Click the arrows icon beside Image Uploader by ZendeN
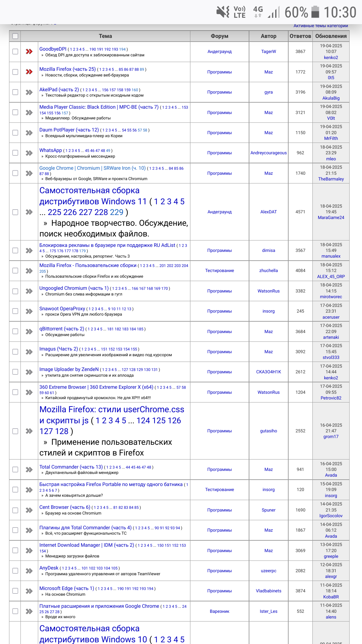Screen dimensions: 362x644 (x=29, y=372)
